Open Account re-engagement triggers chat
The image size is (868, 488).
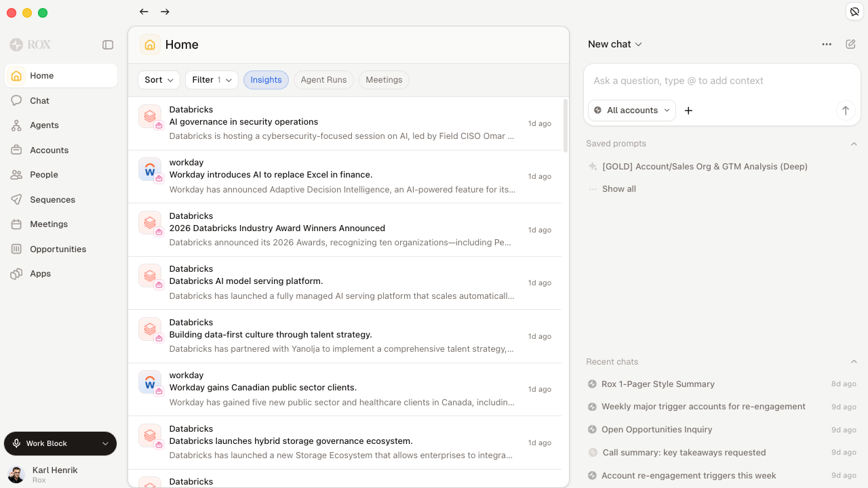pyautogui.click(x=722, y=476)
